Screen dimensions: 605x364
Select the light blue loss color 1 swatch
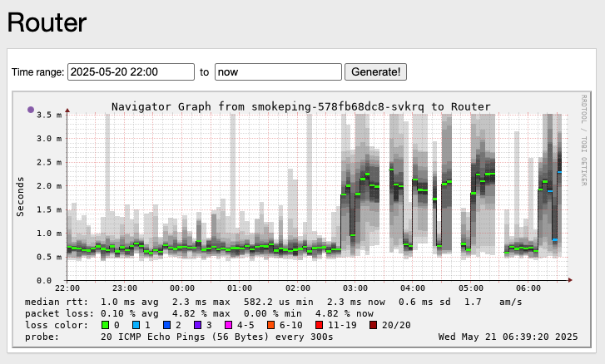(136, 325)
